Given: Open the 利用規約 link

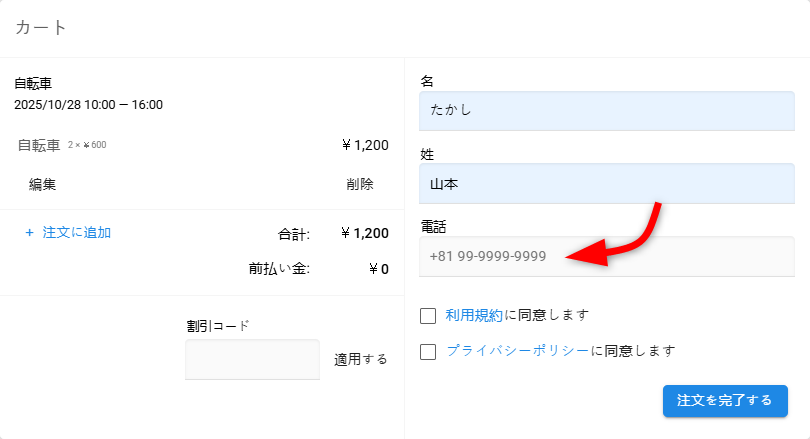Looking at the screenshot, I should tap(474, 315).
